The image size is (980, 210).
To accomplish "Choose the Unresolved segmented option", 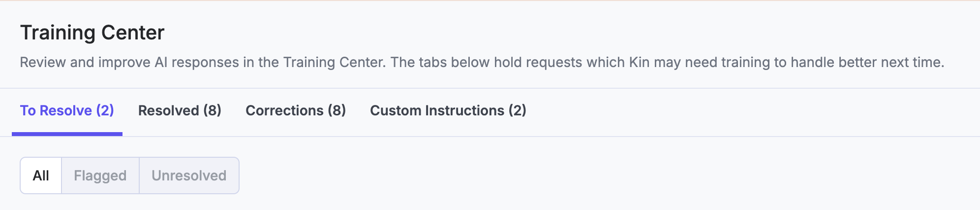I will coord(189,175).
